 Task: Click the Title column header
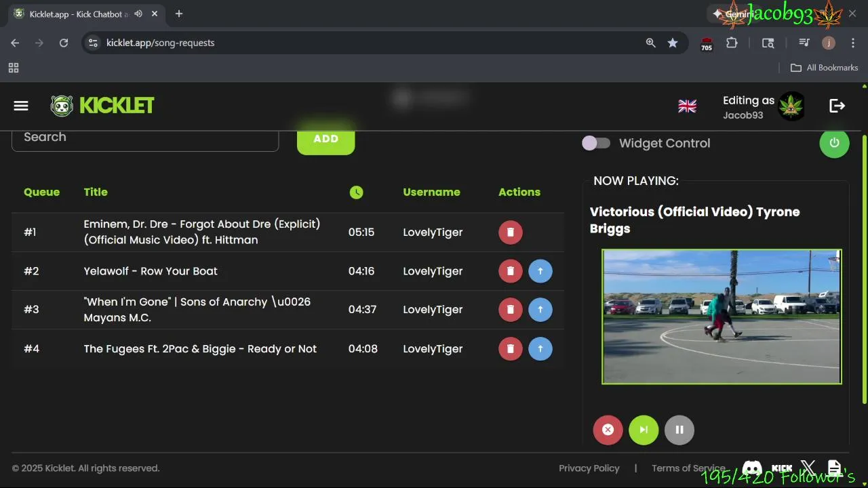[x=96, y=192]
